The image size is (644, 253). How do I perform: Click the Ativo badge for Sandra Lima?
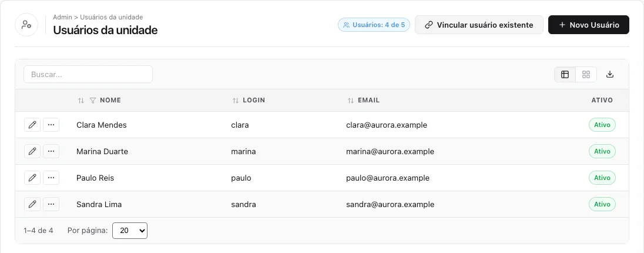tap(602, 204)
